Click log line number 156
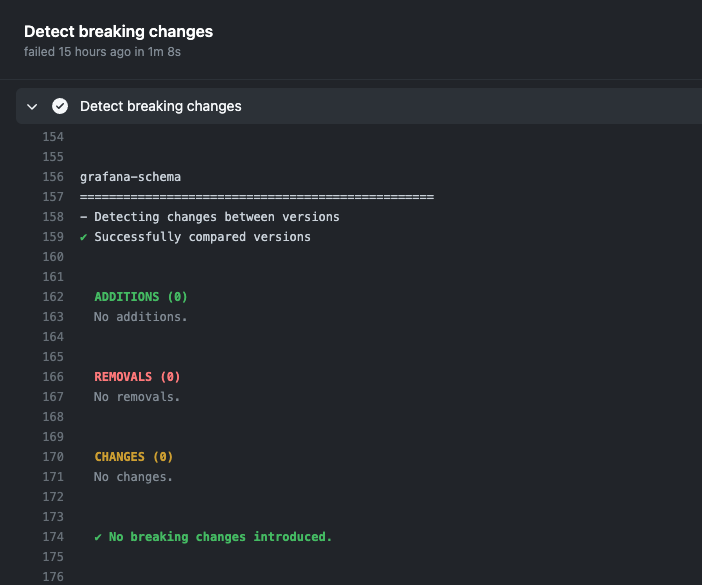Screen dimensions: 702x585 [52, 177]
